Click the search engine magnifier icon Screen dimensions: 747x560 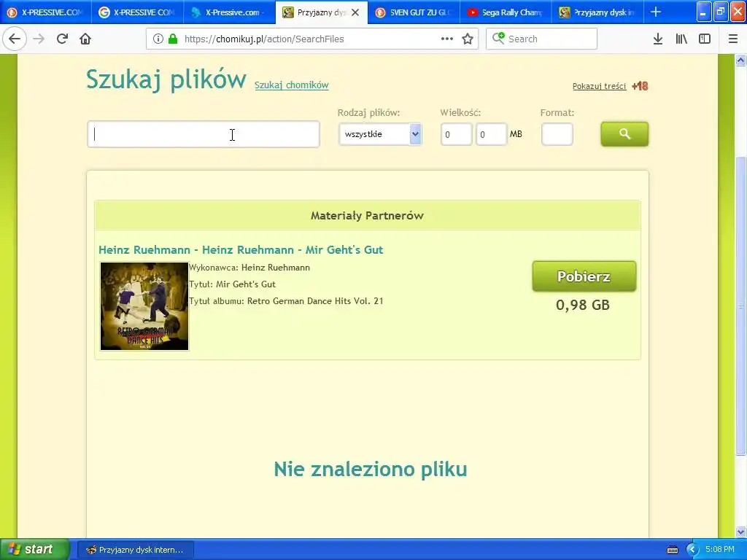(498, 38)
